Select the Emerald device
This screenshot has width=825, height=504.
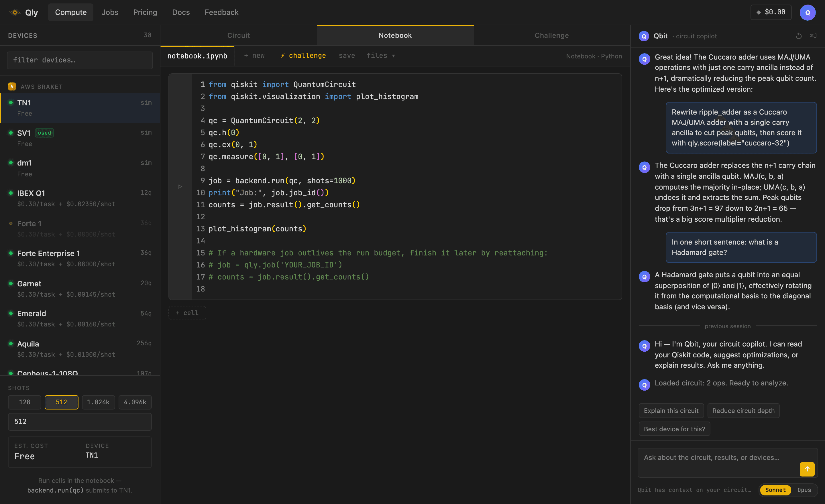(80, 319)
